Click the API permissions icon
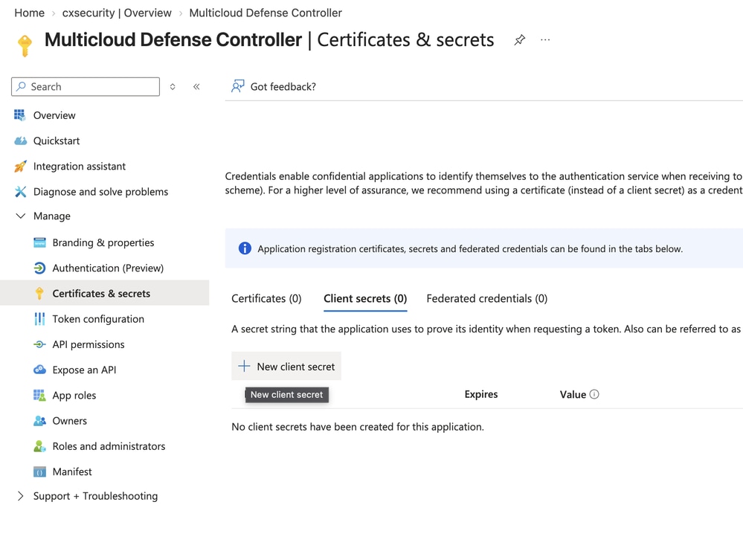Image resolution: width=743 pixels, height=560 pixels. point(40,344)
